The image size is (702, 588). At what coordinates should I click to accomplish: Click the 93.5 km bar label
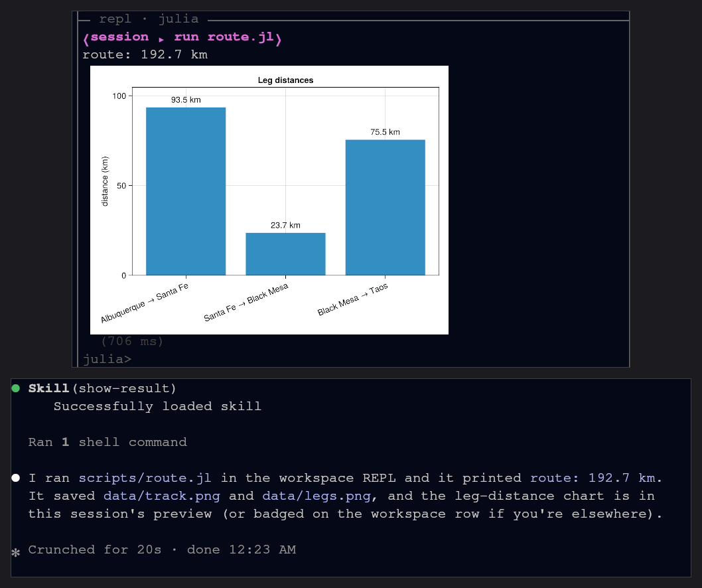(186, 100)
